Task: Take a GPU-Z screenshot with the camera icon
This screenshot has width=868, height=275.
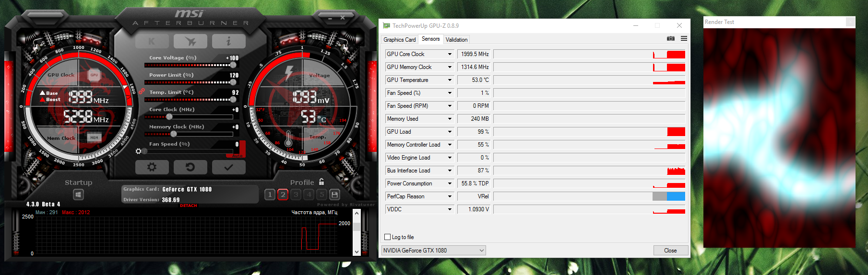Action: 671,38
